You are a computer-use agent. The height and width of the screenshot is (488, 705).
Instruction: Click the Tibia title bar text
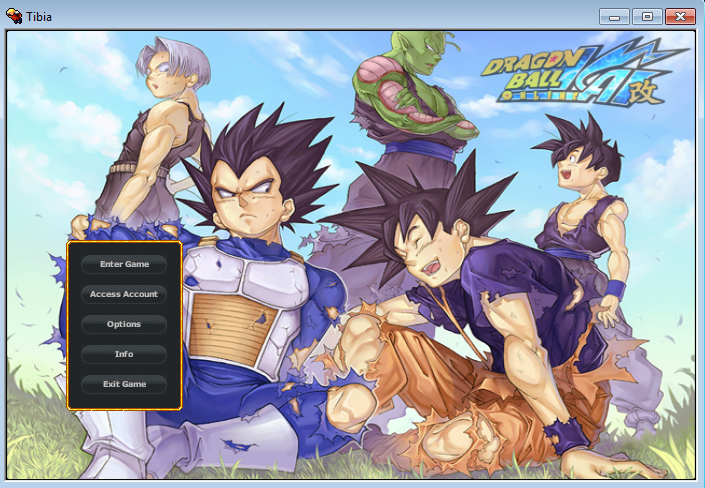tap(42, 15)
